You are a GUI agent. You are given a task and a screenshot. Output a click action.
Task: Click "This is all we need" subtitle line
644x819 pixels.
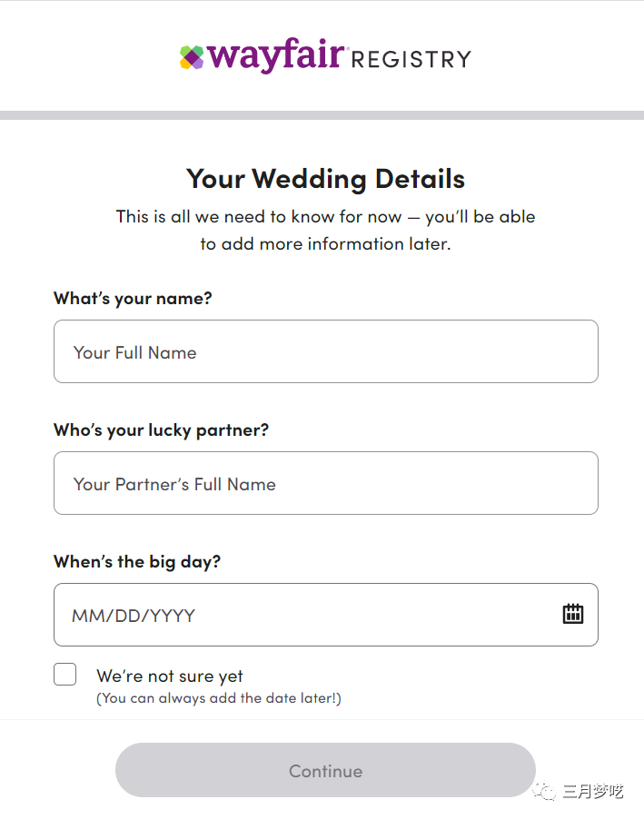(325, 217)
